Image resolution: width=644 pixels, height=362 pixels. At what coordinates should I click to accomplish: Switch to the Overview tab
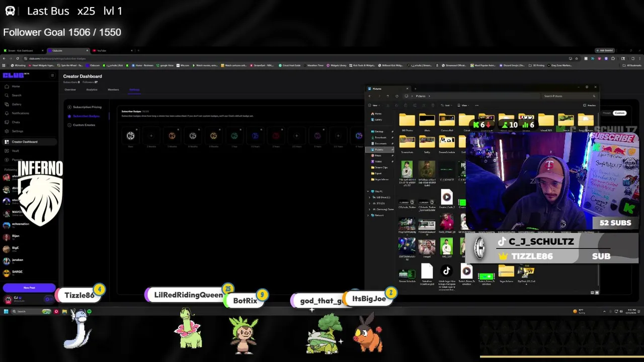pyautogui.click(x=70, y=90)
